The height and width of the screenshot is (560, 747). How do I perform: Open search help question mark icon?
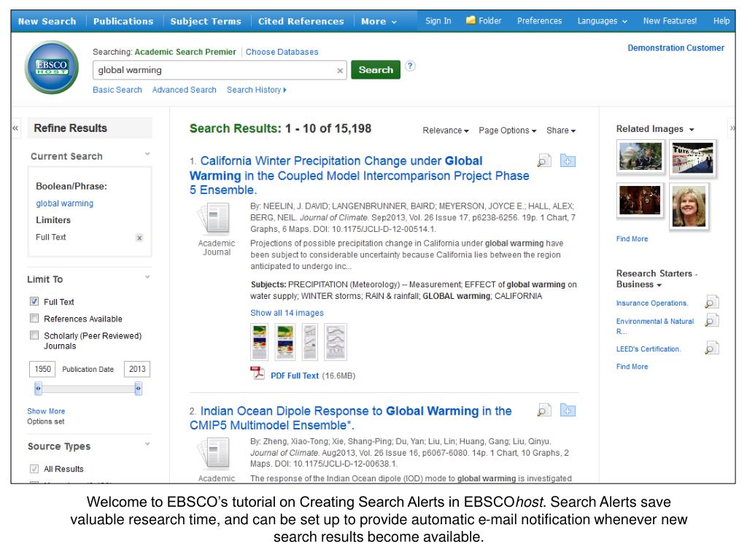coord(410,66)
